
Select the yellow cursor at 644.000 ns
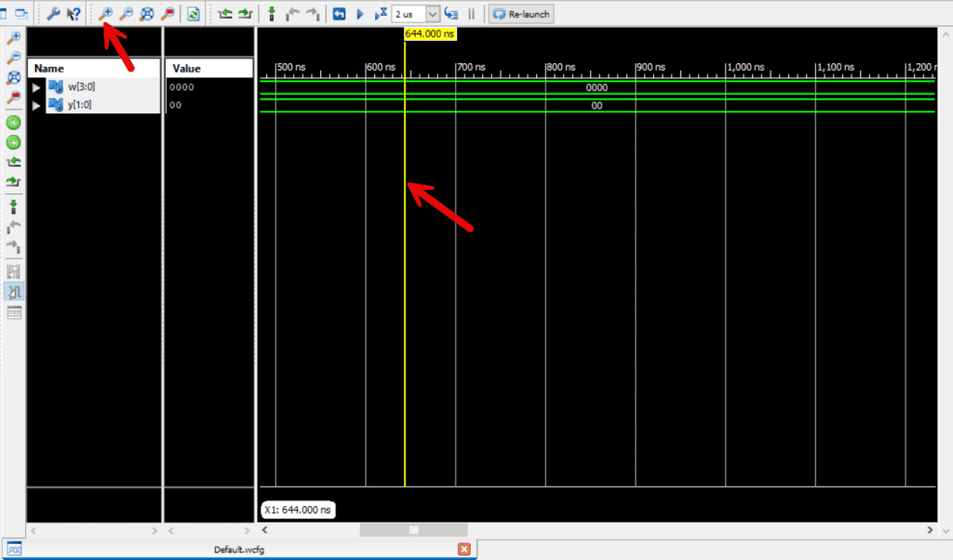(406, 279)
